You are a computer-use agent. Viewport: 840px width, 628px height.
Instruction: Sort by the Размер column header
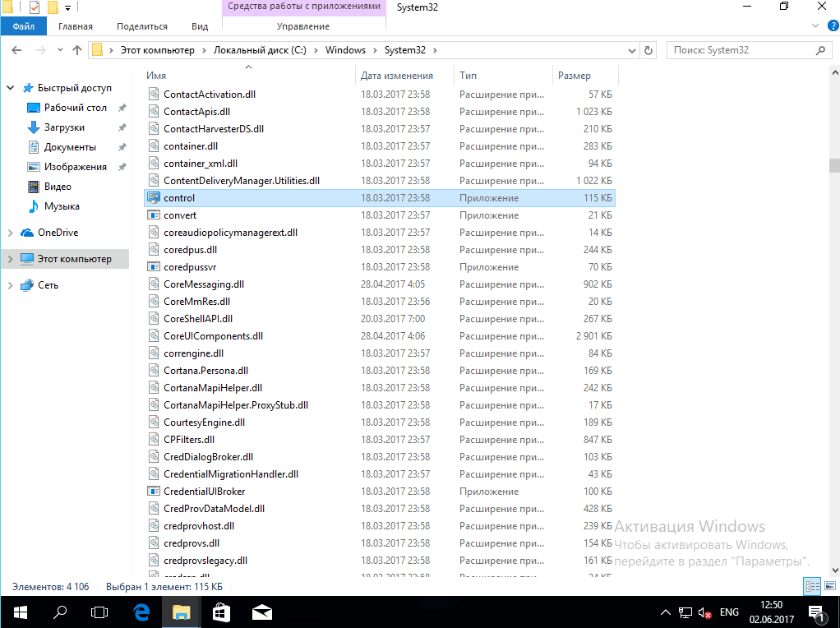pos(575,76)
